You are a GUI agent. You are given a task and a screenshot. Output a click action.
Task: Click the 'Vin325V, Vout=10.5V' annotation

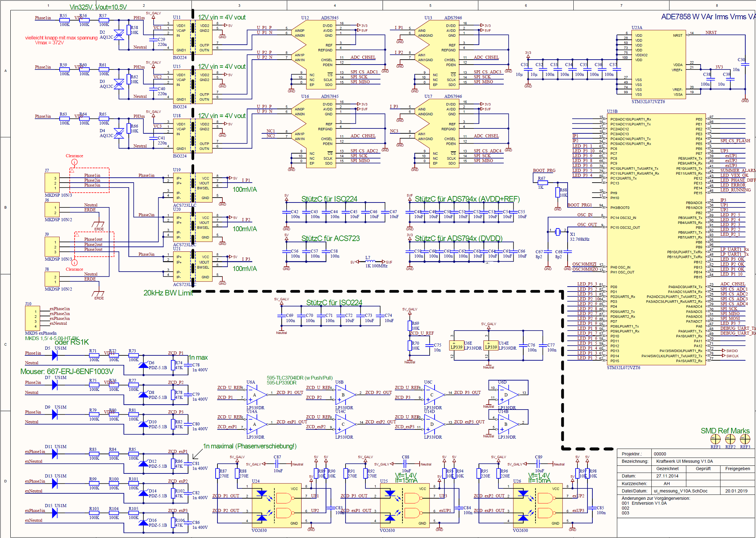[98, 7]
